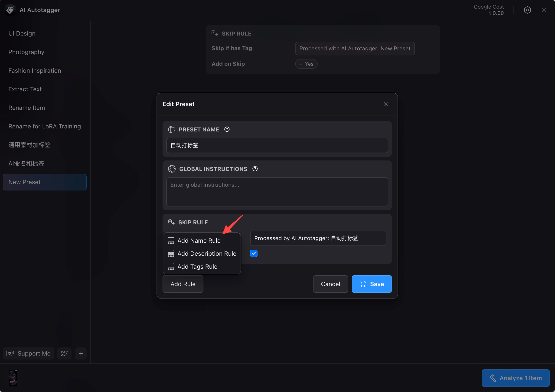Click the plus icon to add a preset
The image size is (555, 392).
coord(81,353)
